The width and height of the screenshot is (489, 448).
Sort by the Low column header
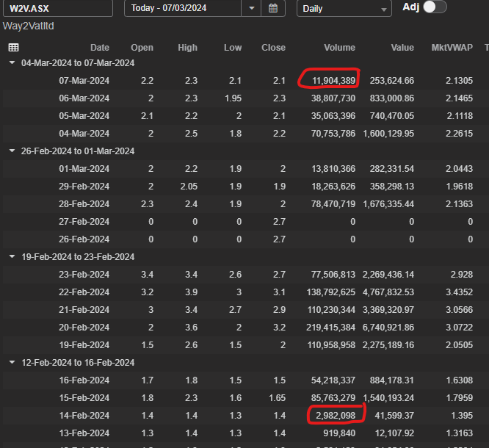pos(233,48)
